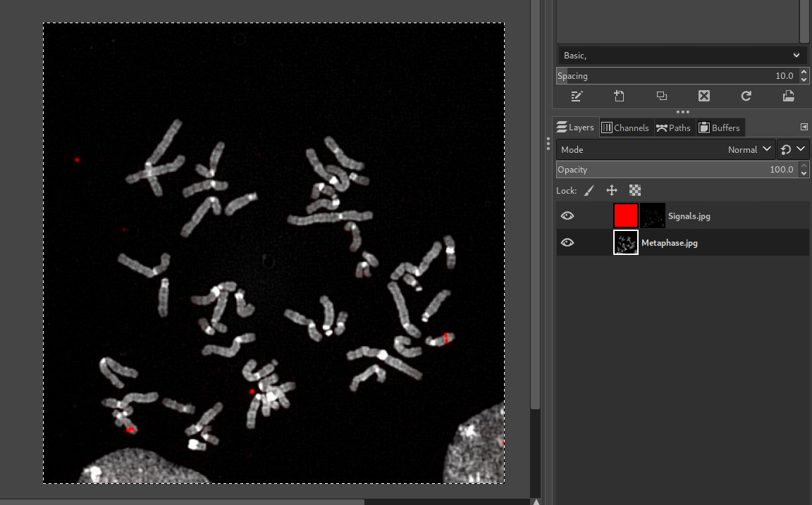Select the red Signals.jpg layer thumbnail
This screenshot has width=812, height=505.
626,216
